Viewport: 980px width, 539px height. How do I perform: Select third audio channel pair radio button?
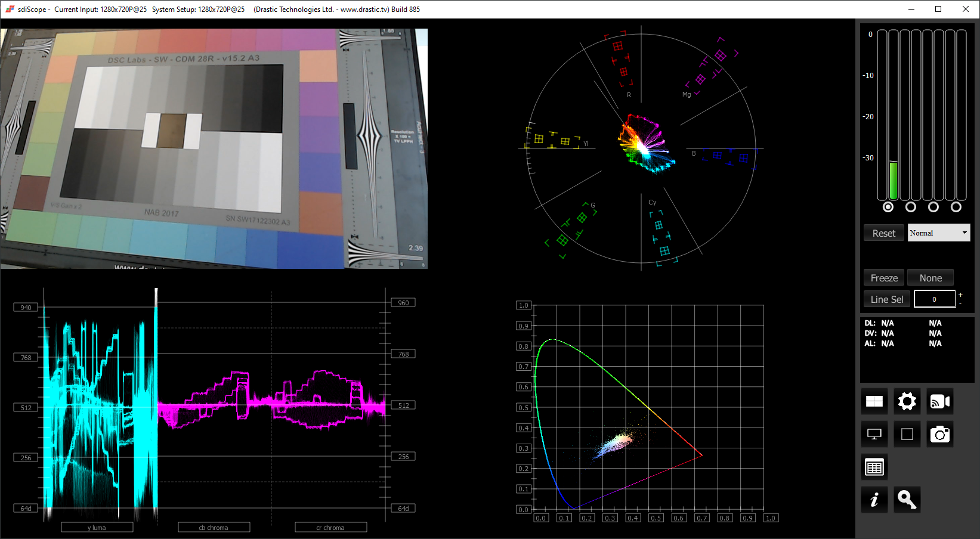pos(933,207)
